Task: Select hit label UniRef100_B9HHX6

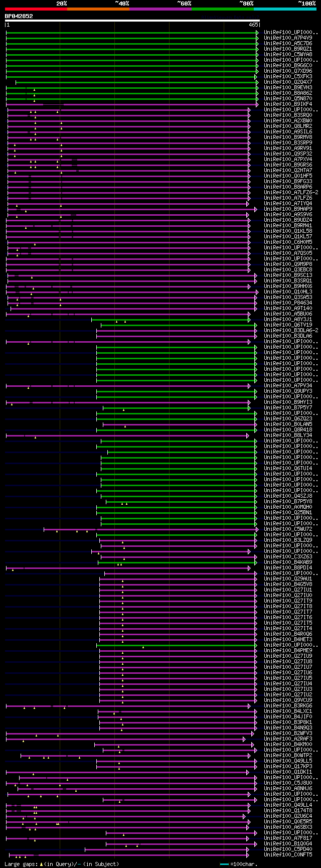Action: tap(288, 286)
